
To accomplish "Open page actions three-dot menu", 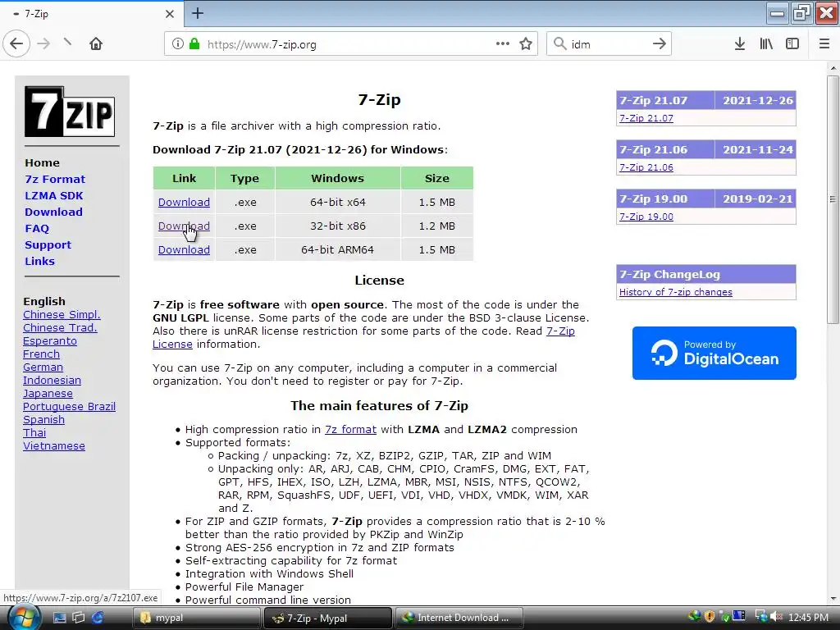I will pyautogui.click(x=503, y=44).
